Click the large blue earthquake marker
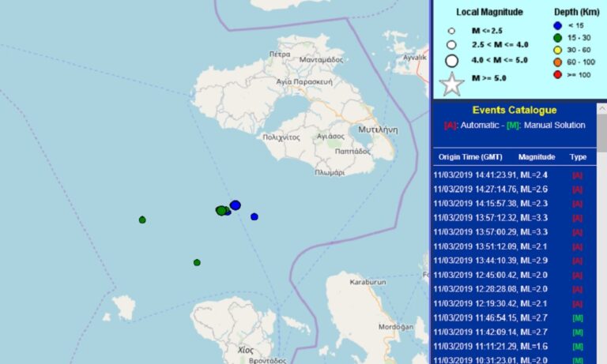 tap(235, 205)
